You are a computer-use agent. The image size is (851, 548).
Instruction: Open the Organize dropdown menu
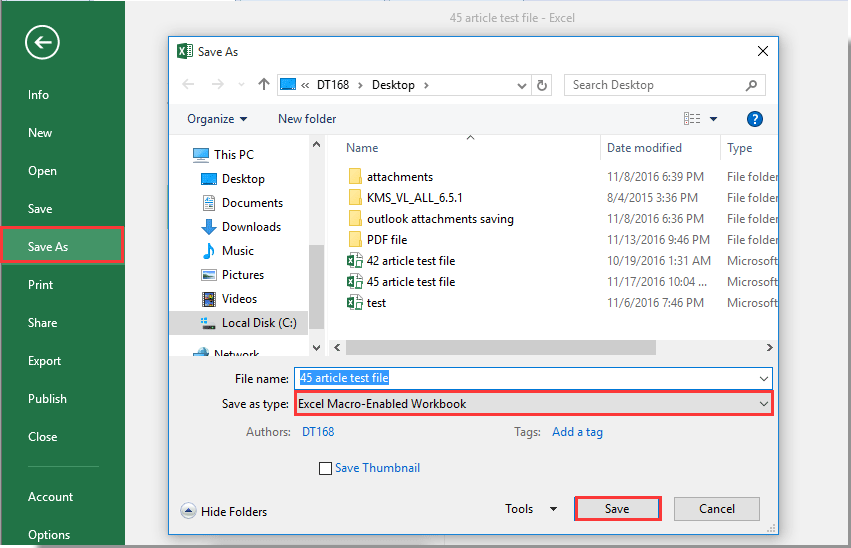217,119
